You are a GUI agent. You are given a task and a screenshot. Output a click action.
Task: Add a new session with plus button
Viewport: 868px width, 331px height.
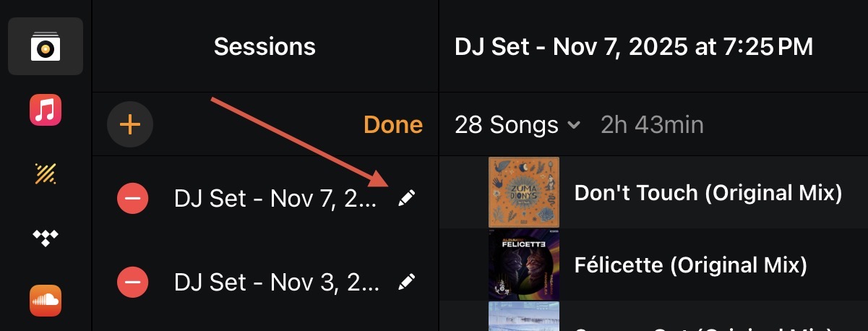coord(129,125)
